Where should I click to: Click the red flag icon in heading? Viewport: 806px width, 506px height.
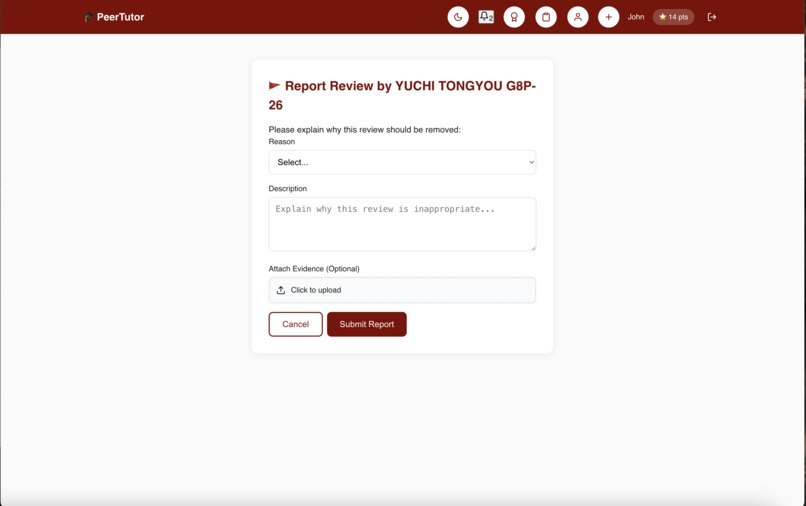click(x=274, y=85)
